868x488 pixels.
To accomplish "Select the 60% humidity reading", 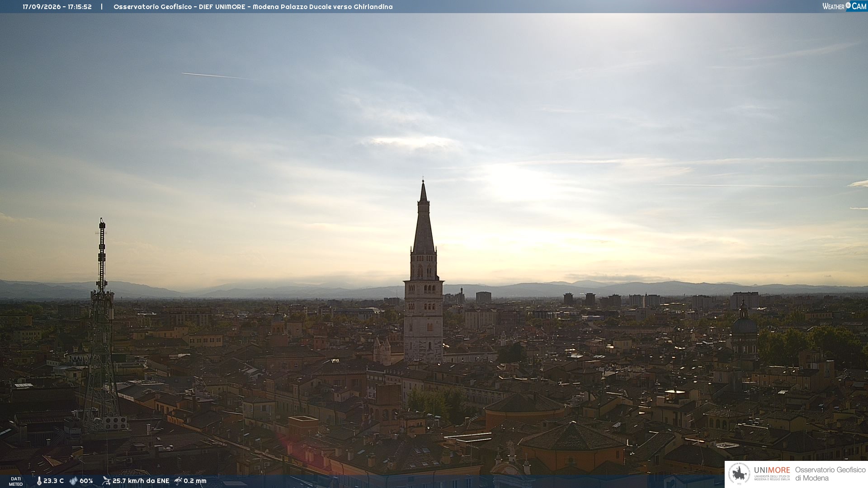I will click(x=86, y=481).
